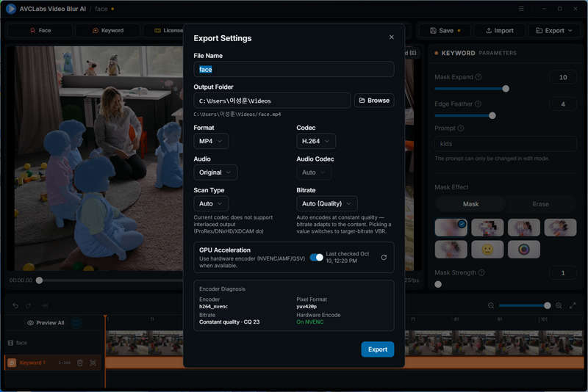The image size is (588, 392).
Task: Select the pixelated mosaic mask effect thumbnail
Action: tap(487, 228)
